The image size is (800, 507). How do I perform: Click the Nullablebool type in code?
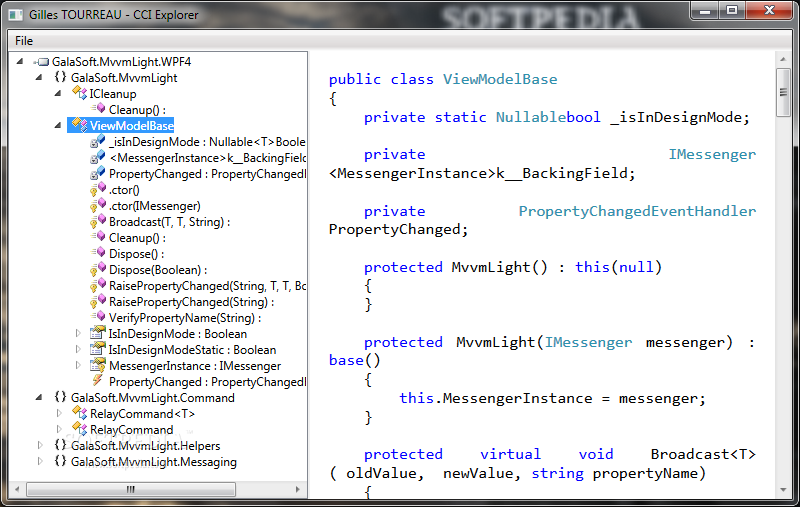click(x=548, y=117)
